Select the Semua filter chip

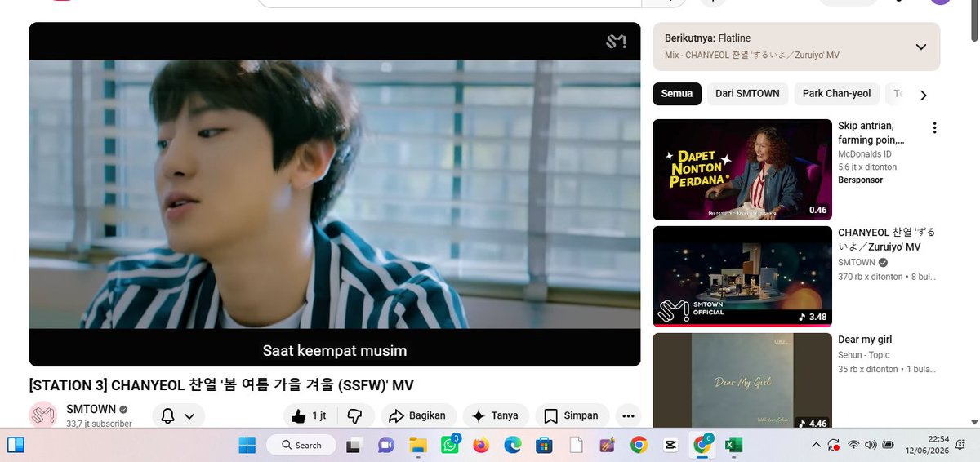(677, 94)
